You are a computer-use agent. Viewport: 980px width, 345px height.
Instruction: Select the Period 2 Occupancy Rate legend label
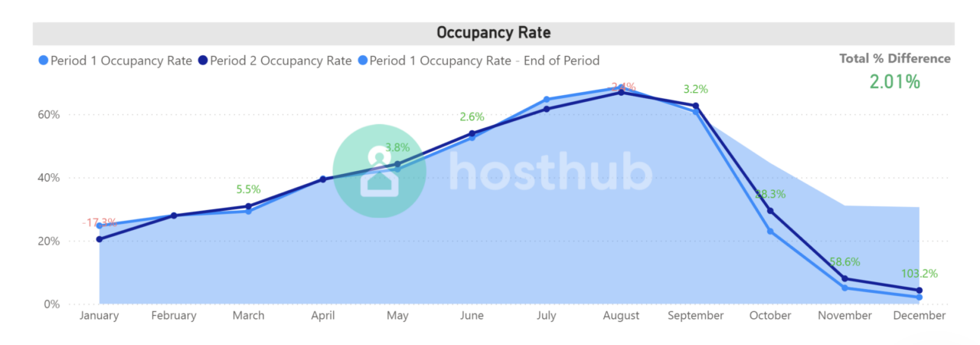(280, 61)
